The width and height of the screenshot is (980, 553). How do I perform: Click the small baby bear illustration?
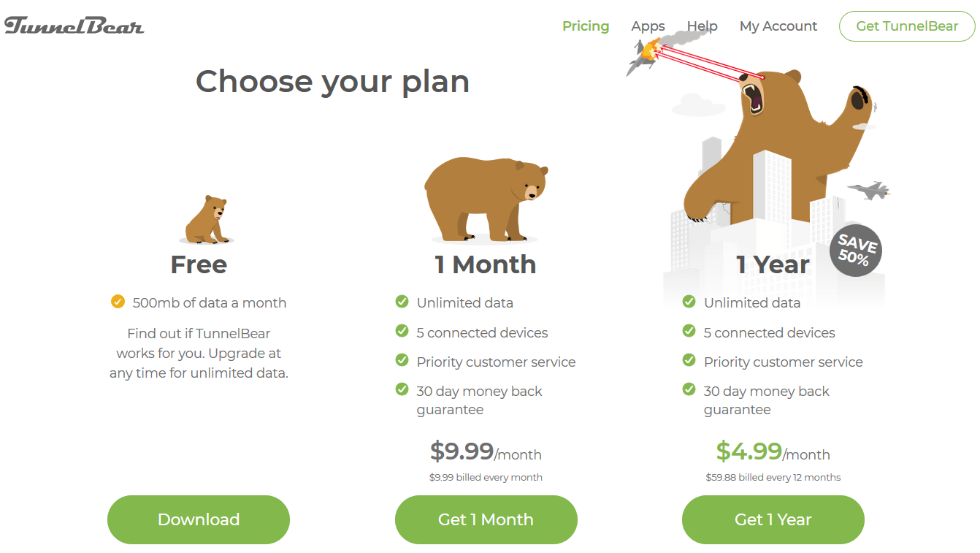[x=207, y=219]
